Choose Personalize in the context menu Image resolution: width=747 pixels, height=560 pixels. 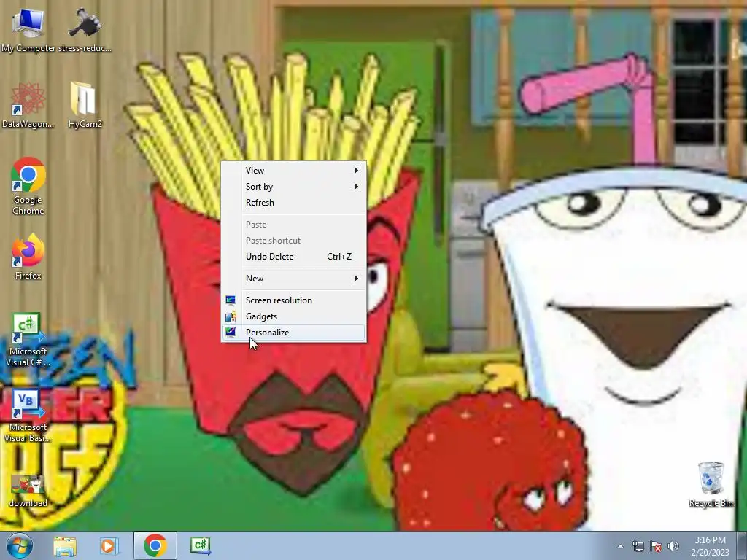[x=293, y=332]
